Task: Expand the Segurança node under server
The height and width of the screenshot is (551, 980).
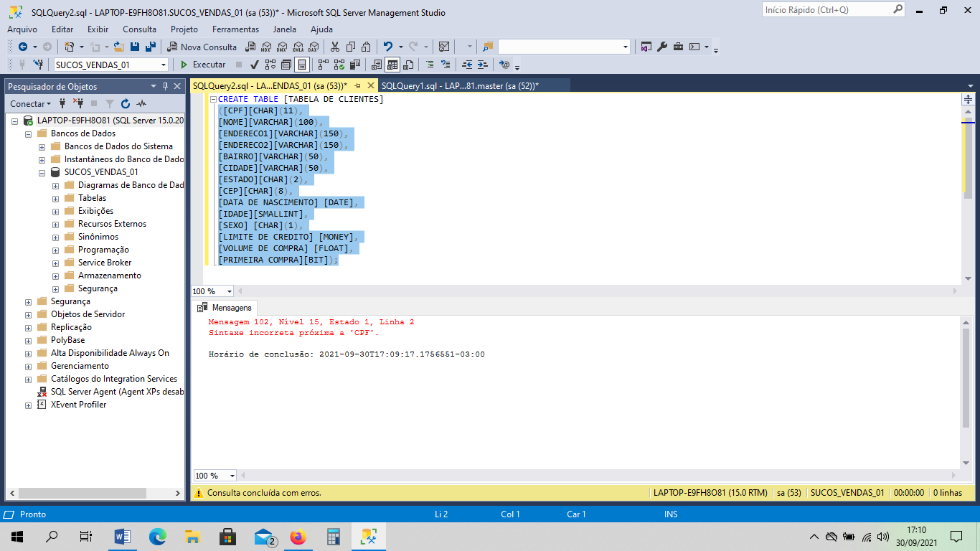Action: (x=29, y=301)
